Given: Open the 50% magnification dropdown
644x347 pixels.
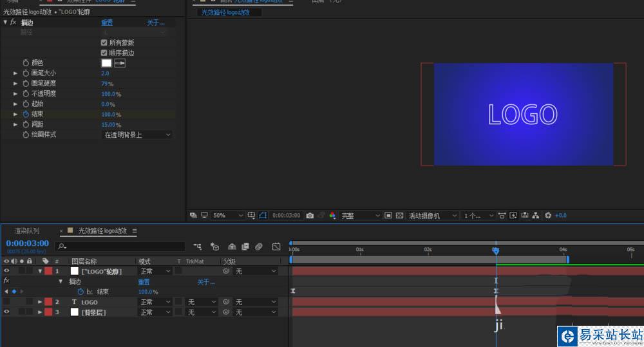Looking at the screenshot, I should point(227,215).
